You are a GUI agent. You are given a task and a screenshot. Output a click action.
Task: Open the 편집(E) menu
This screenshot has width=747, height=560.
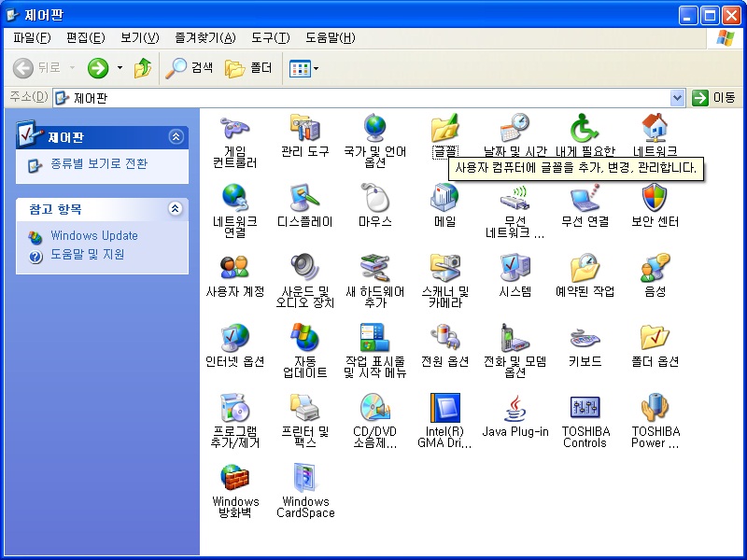tap(86, 37)
